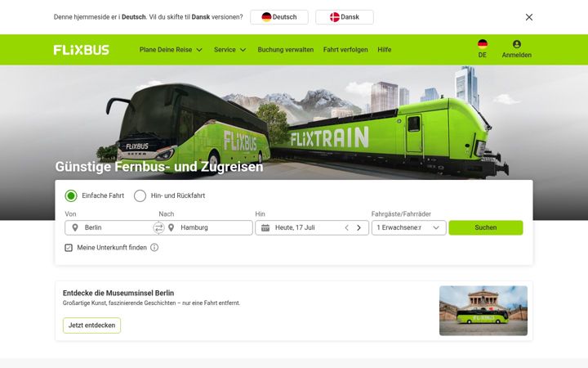Open the Hilfe page
The width and height of the screenshot is (588, 368).
pyautogui.click(x=385, y=50)
